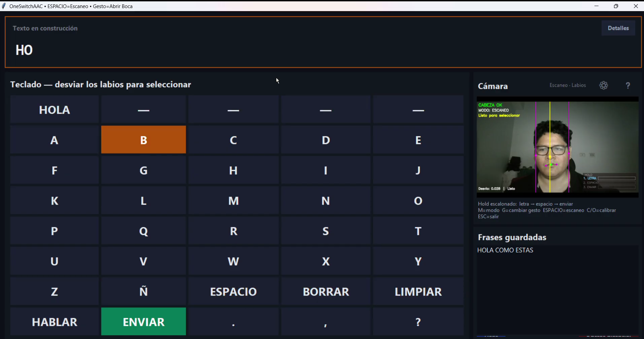Open the Detalles button
This screenshot has width=644, height=339.
click(618, 28)
